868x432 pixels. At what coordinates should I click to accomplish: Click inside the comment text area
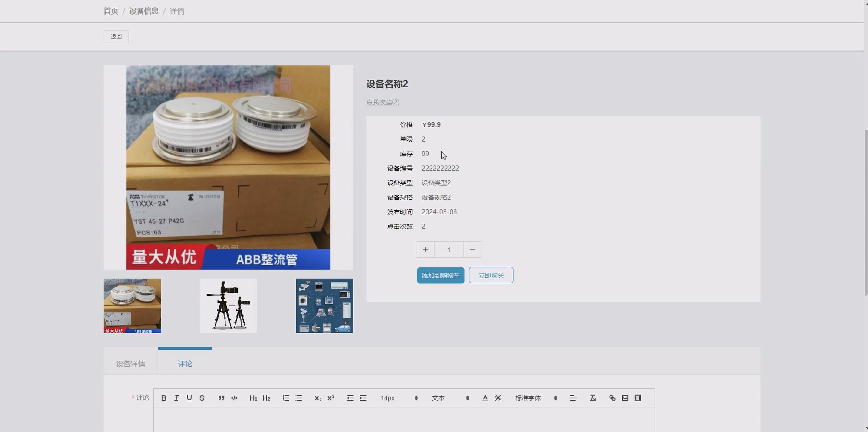pyautogui.click(x=404, y=420)
